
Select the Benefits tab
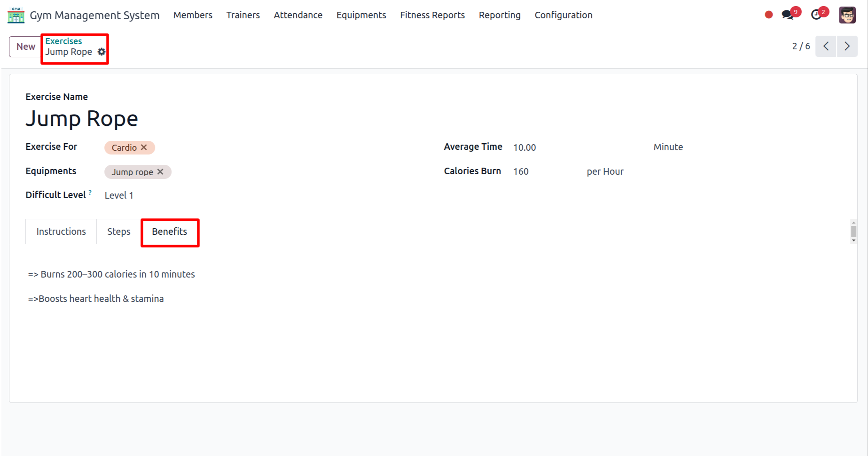(x=170, y=232)
